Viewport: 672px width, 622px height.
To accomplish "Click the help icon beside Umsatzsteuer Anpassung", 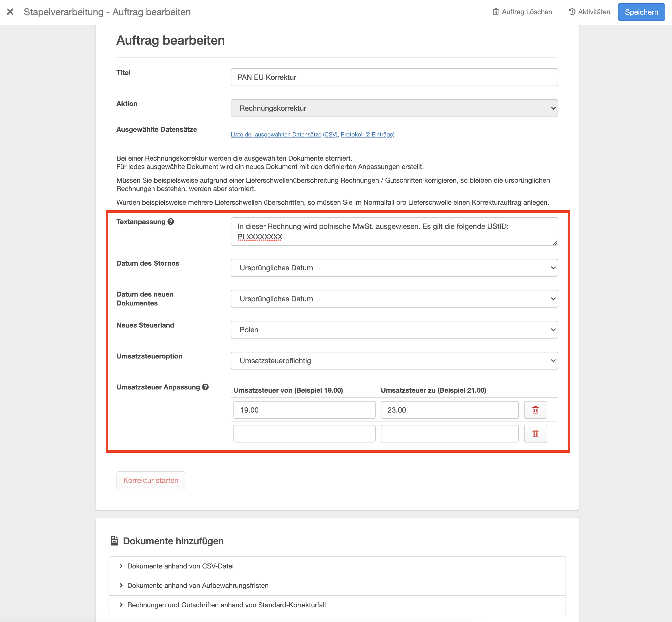I will (205, 387).
